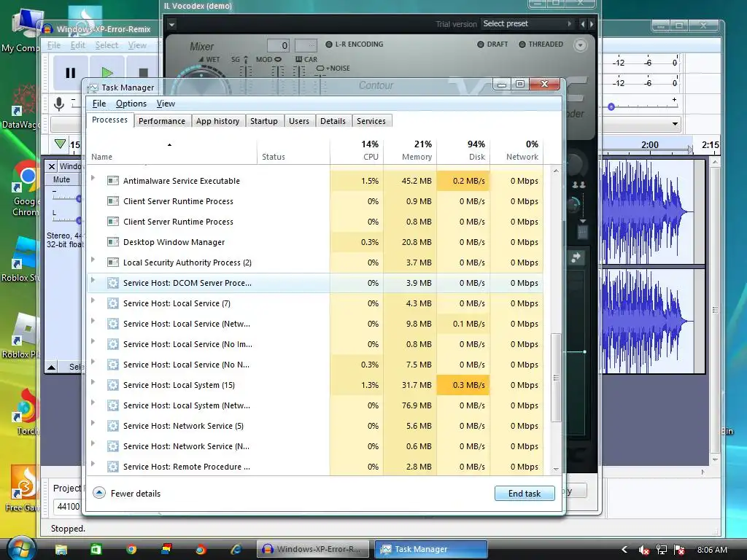Expand Antimalware Service Executable process row
Screen dimensions: 747x560
pos(93,178)
